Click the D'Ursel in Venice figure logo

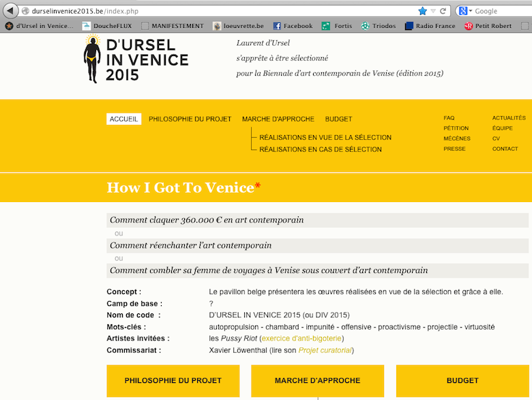(x=92, y=59)
